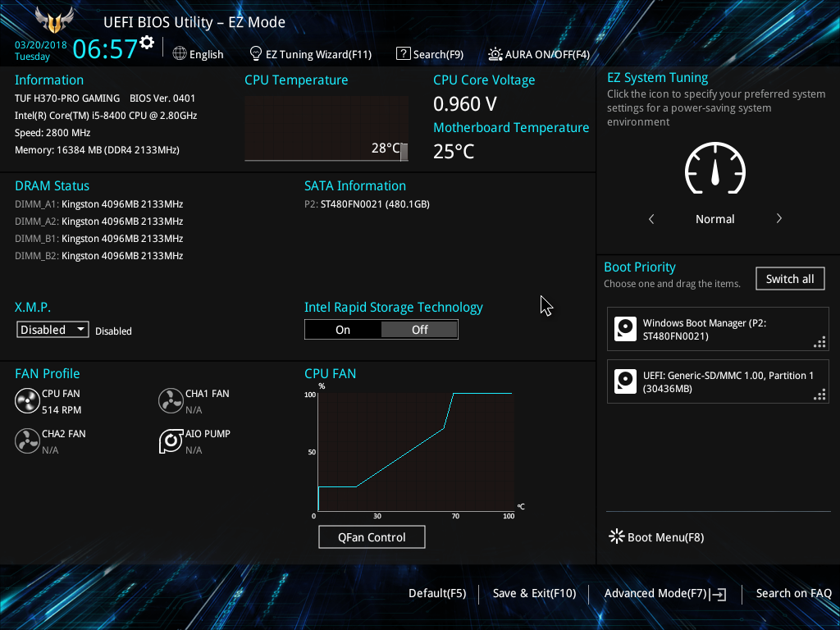Select the CPU FAN spinning fan icon
This screenshot has width=840, height=630.
coord(27,401)
